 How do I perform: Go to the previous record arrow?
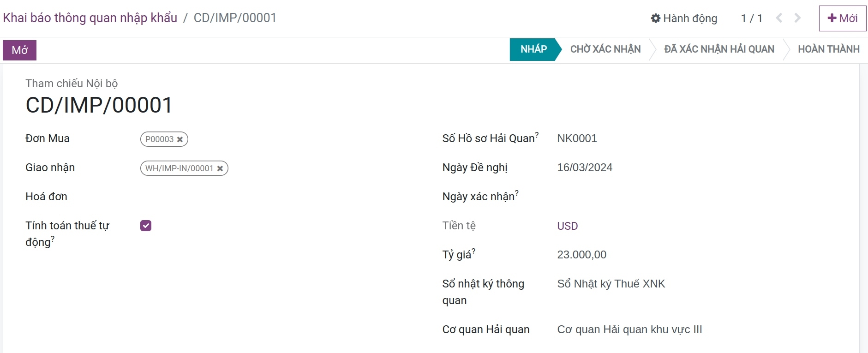(x=779, y=18)
